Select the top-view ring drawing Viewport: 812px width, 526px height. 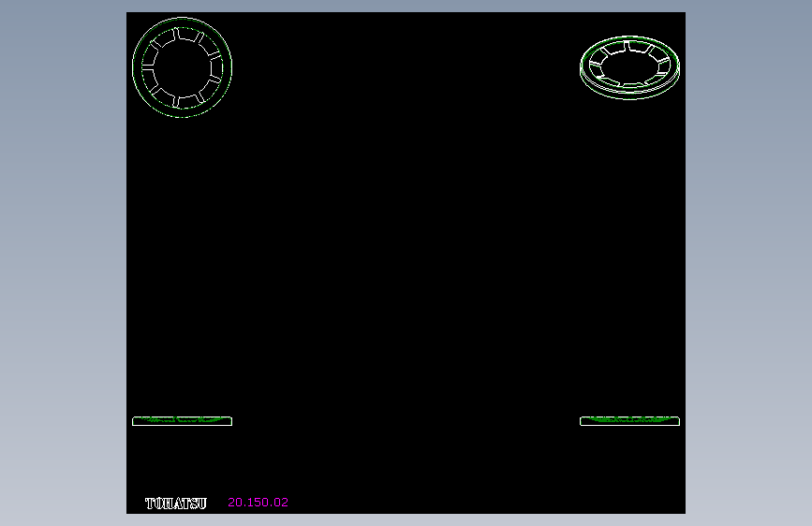(183, 67)
